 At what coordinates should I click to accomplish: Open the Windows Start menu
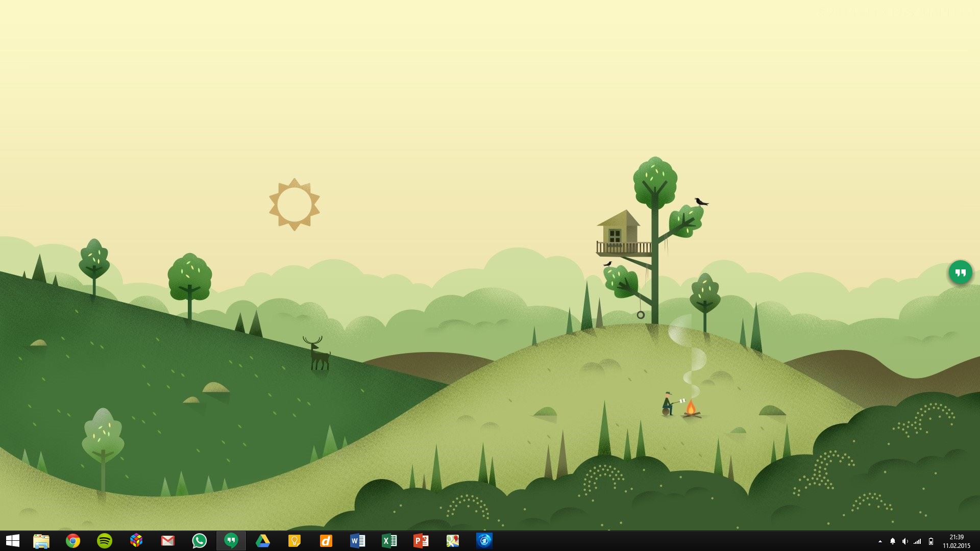(x=12, y=541)
